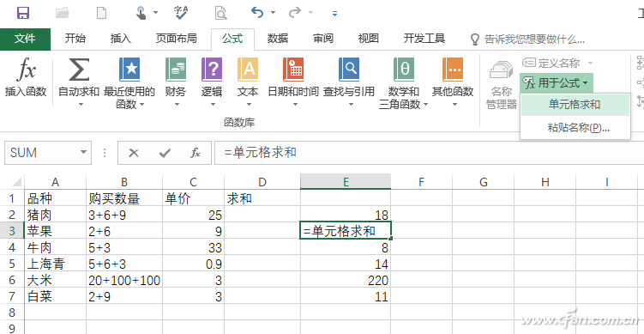The width and height of the screenshot is (644, 334).
Task: Click the 告诉我您想要做什么 search box
Action: tap(527, 39)
